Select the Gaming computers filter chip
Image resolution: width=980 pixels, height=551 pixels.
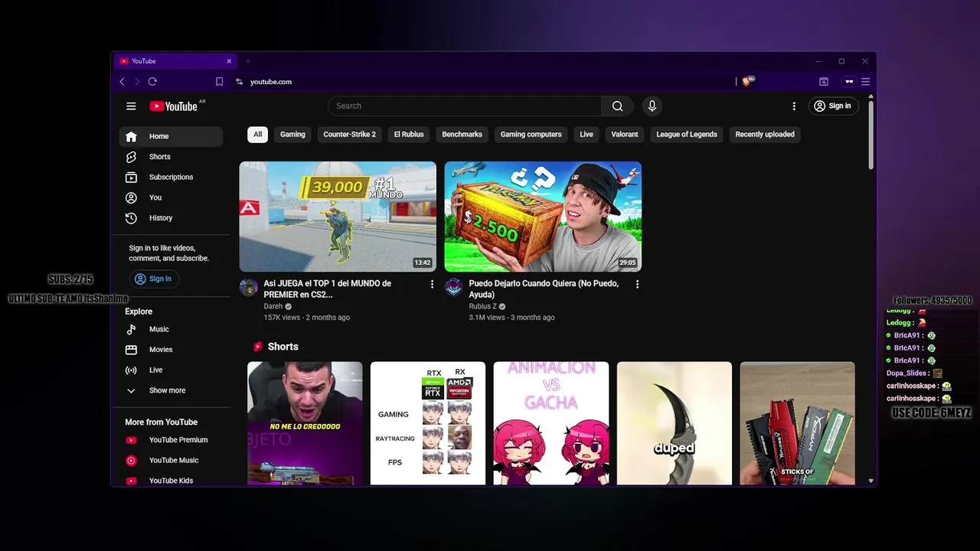click(531, 134)
